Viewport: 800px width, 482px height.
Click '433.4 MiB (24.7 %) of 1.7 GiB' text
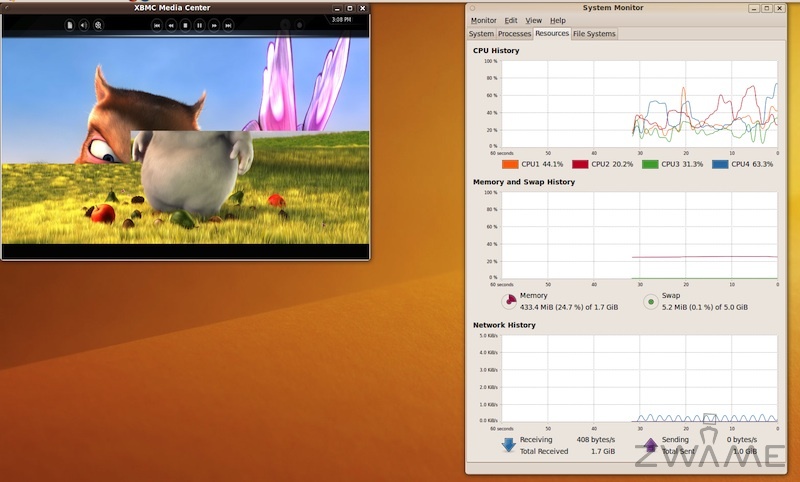pyautogui.click(x=569, y=308)
